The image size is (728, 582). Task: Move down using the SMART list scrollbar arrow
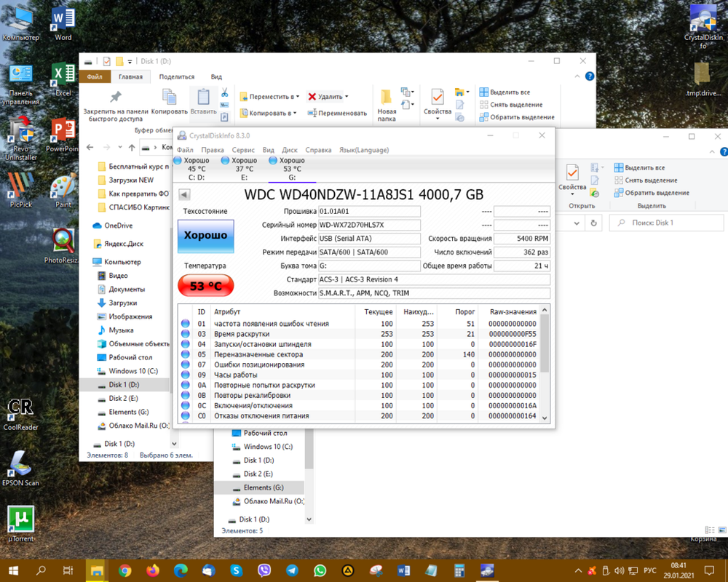pyautogui.click(x=545, y=418)
